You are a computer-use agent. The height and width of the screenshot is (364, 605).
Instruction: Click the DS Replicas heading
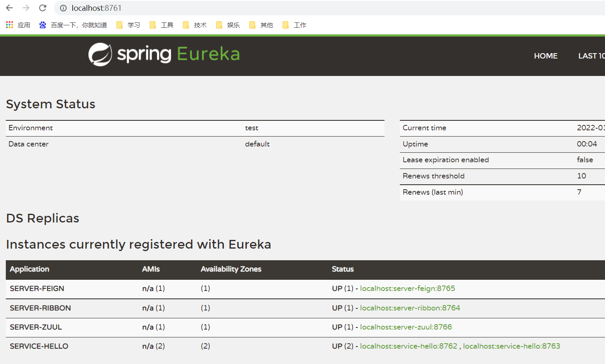click(43, 218)
